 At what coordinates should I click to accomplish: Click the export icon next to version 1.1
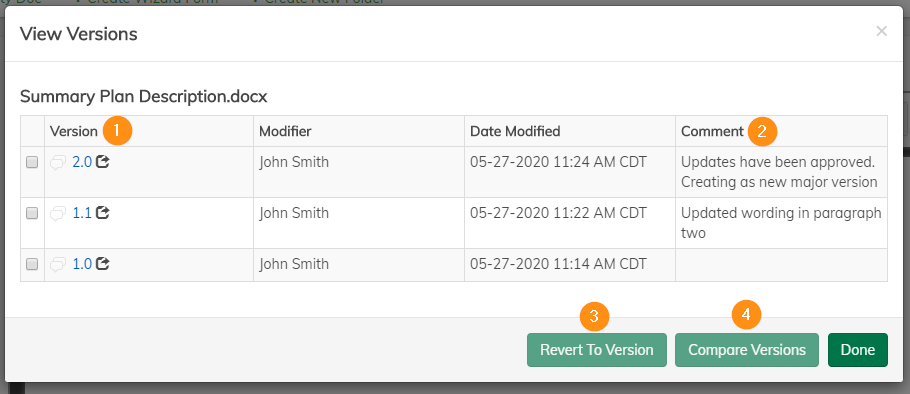click(x=103, y=213)
